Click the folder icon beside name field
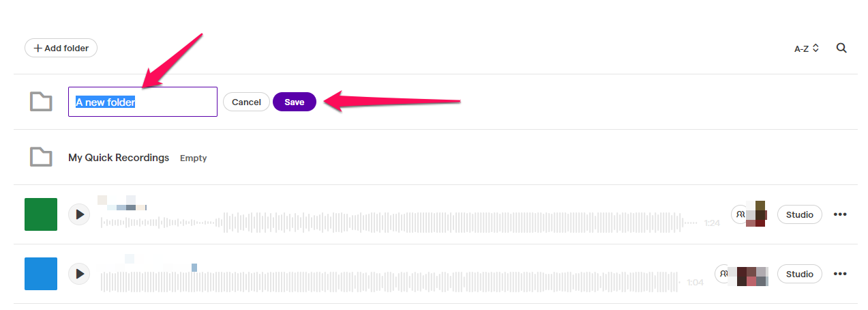The image size is (868, 310). point(41,102)
